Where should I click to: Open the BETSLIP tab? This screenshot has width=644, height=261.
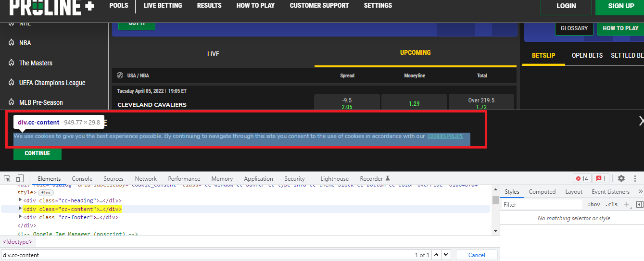pos(543,55)
